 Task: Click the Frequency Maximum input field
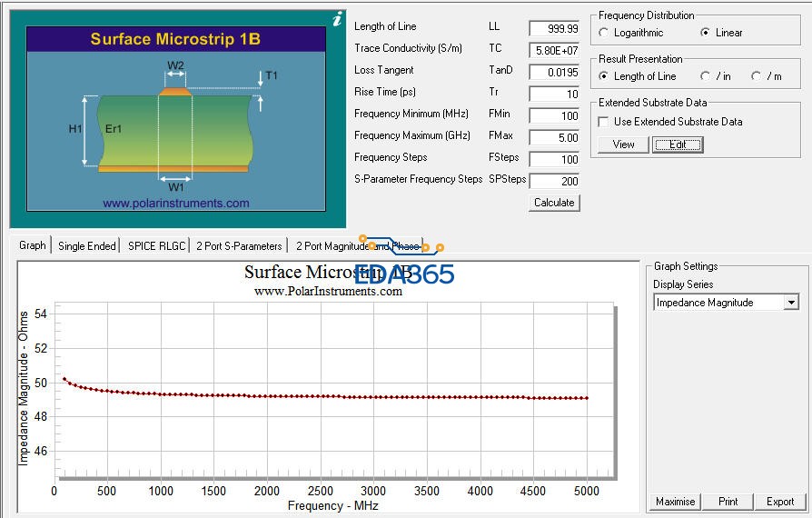point(554,137)
